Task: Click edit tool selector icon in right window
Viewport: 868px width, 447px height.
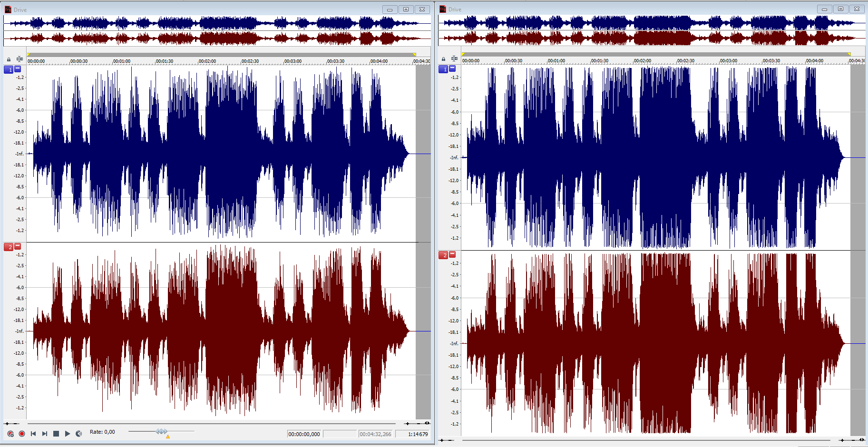Action: click(454, 59)
